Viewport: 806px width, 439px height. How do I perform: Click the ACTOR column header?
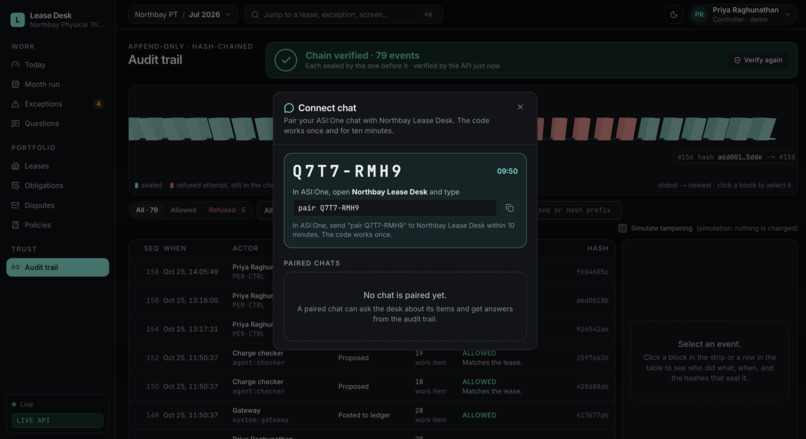click(x=245, y=248)
